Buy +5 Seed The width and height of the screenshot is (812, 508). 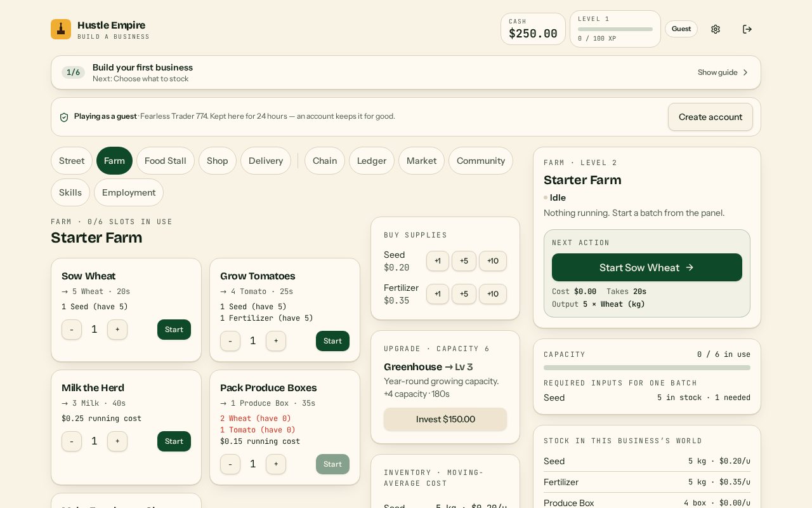coord(464,261)
